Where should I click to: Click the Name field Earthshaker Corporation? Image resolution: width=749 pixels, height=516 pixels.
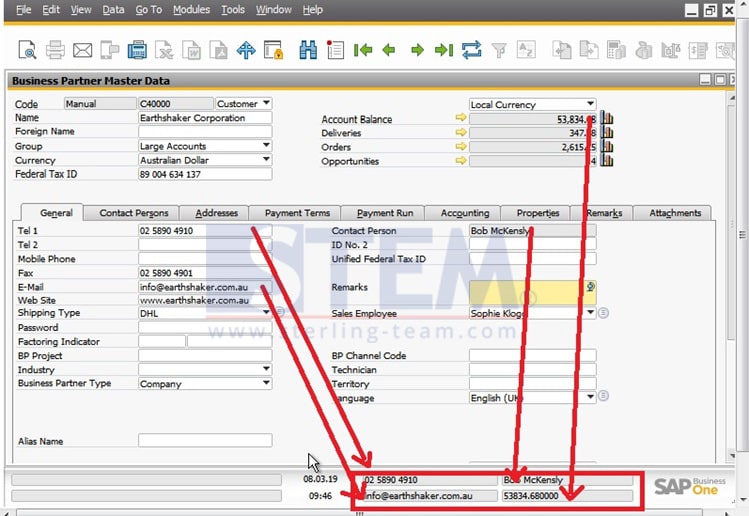tap(205, 118)
